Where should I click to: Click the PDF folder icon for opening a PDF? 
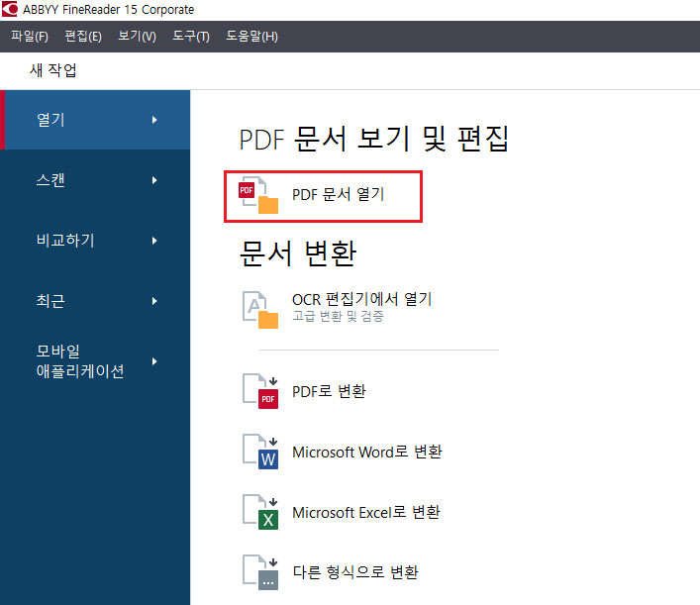tap(258, 196)
